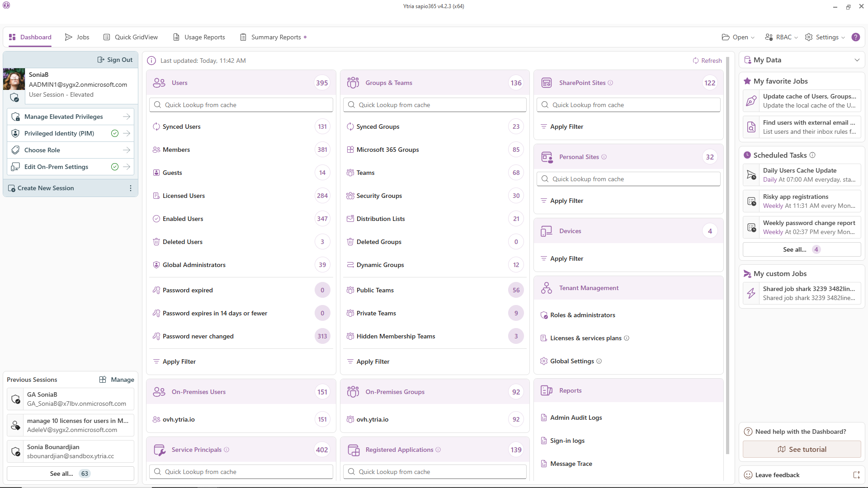Expand the My Data dropdown
The width and height of the screenshot is (868, 488).
click(x=857, y=60)
